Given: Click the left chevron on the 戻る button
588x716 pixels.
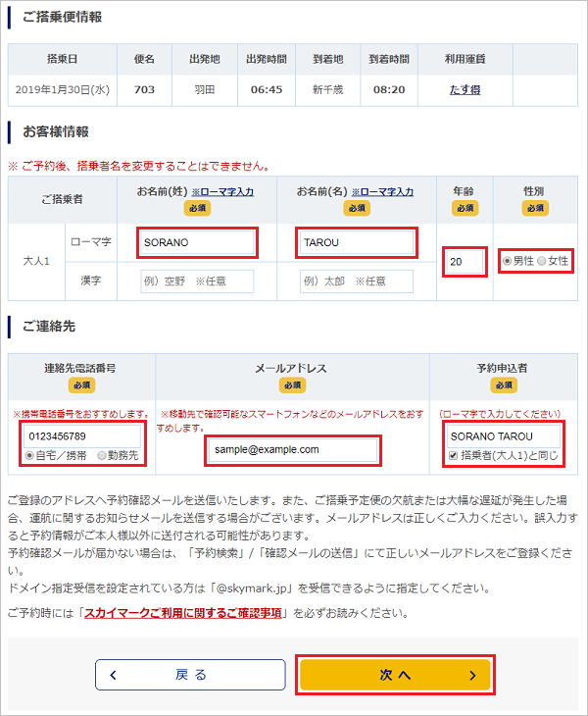Looking at the screenshot, I should point(114,675).
